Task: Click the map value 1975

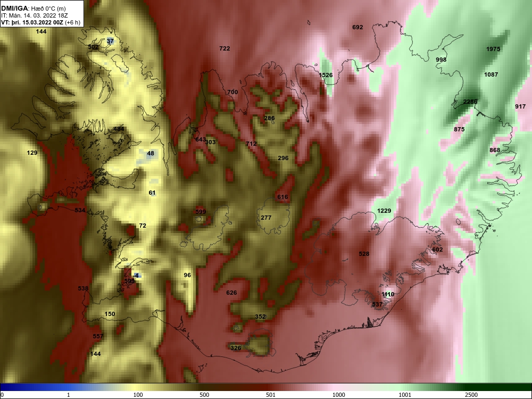Action: click(493, 49)
